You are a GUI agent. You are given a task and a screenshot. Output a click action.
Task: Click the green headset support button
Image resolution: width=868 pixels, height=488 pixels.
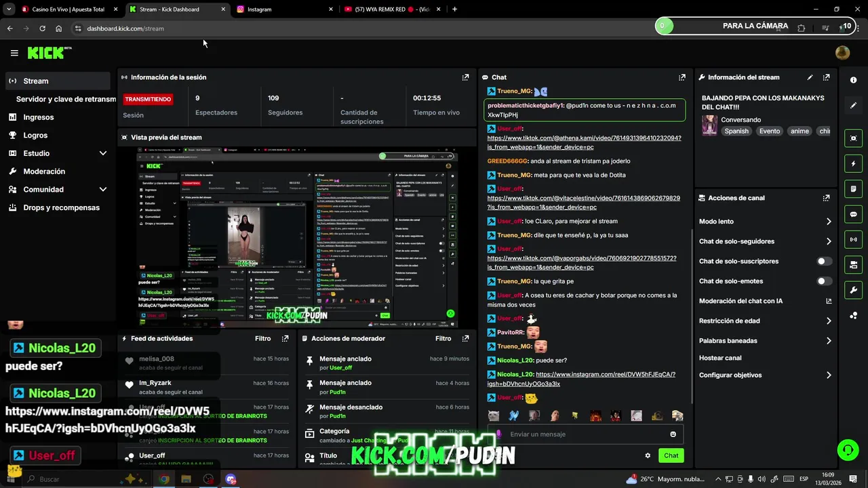tap(847, 449)
